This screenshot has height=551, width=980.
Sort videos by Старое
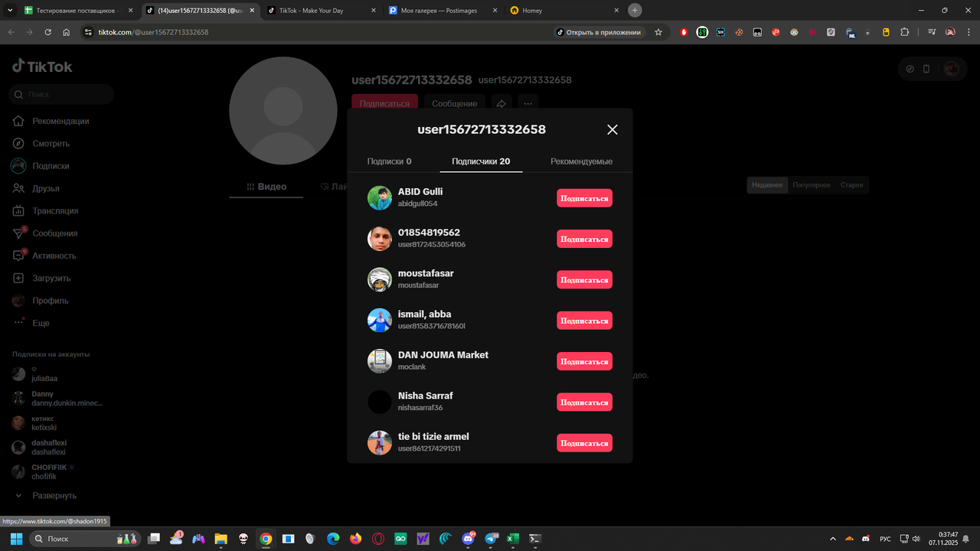click(851, 185)
